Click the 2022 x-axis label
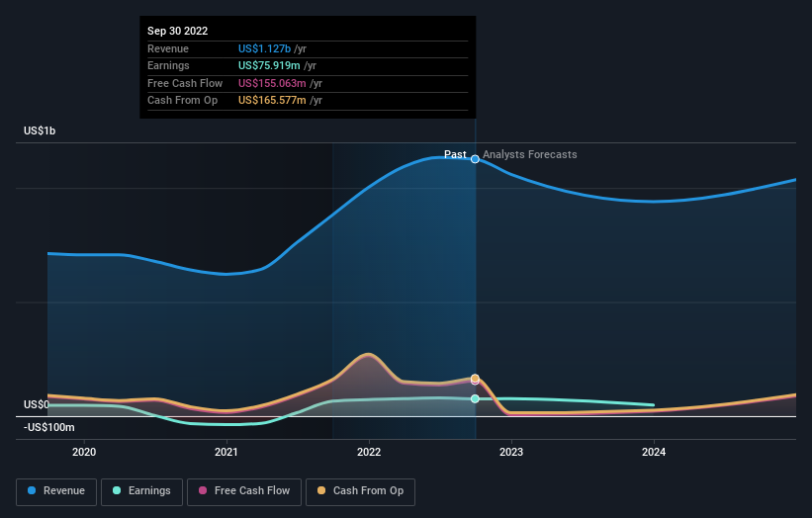Image resolution: width=812 pixels, height=518 pixels. click(x=369, y=452)
